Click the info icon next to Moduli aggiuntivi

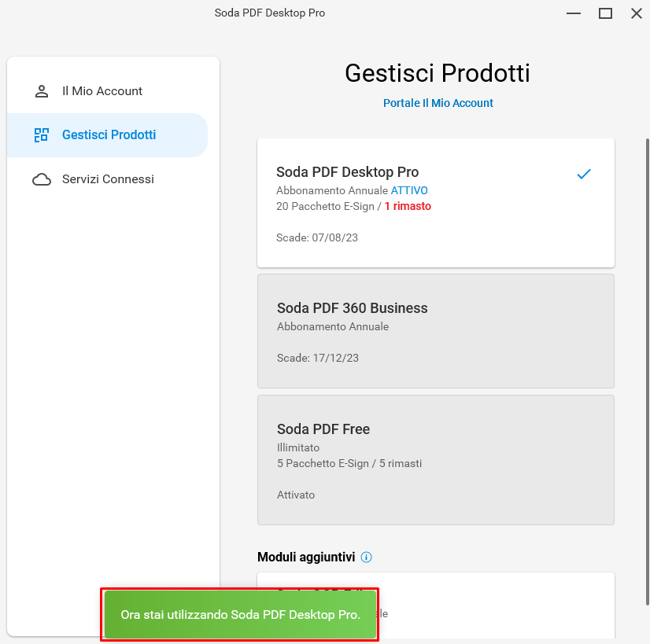pyautogui.click(x=366, y=558)
